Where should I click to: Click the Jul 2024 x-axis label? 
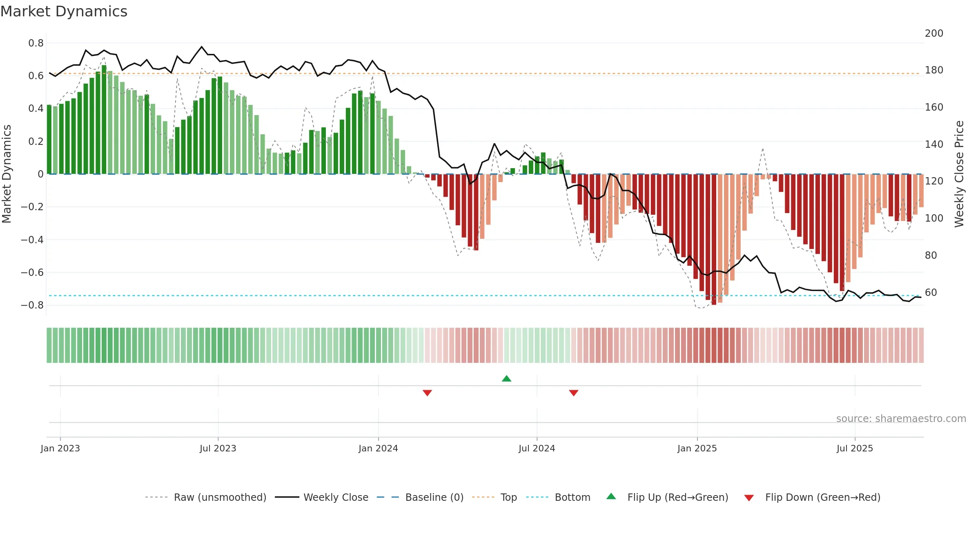click(537, 448)
